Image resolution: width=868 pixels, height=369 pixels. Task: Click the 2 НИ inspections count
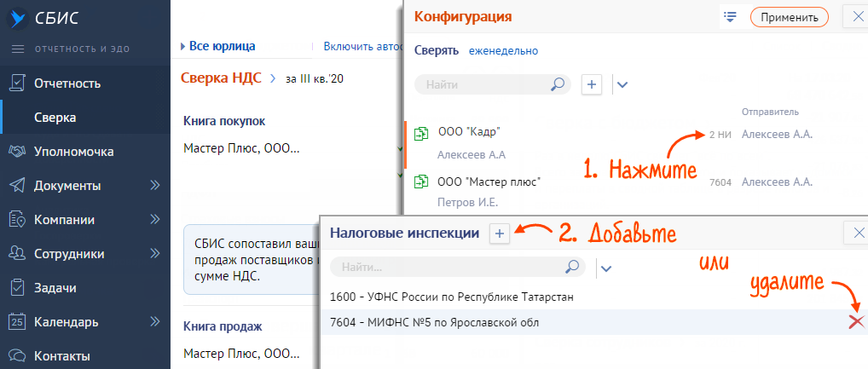tap(720, 135)
